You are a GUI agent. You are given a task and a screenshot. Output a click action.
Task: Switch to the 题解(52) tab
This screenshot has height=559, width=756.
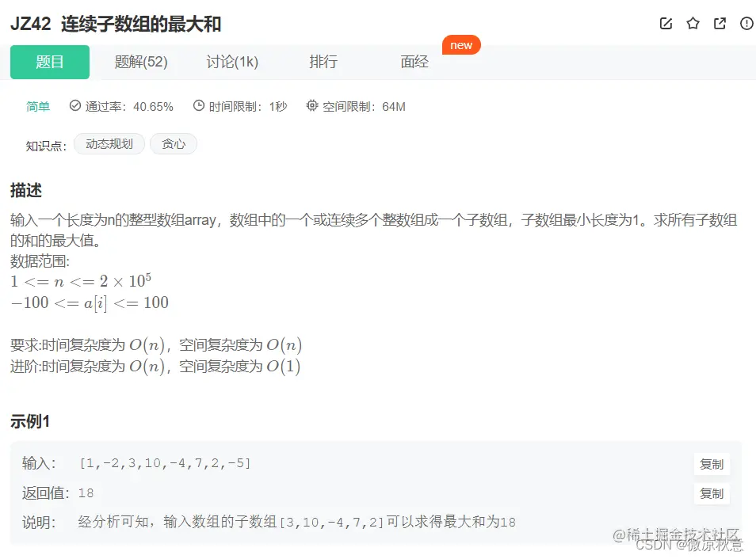pyautogui.click(x=140, y=62)
